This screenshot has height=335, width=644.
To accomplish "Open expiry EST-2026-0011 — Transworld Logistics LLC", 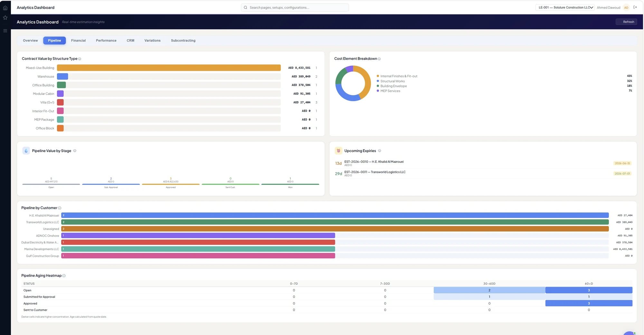I will point(483,173).
